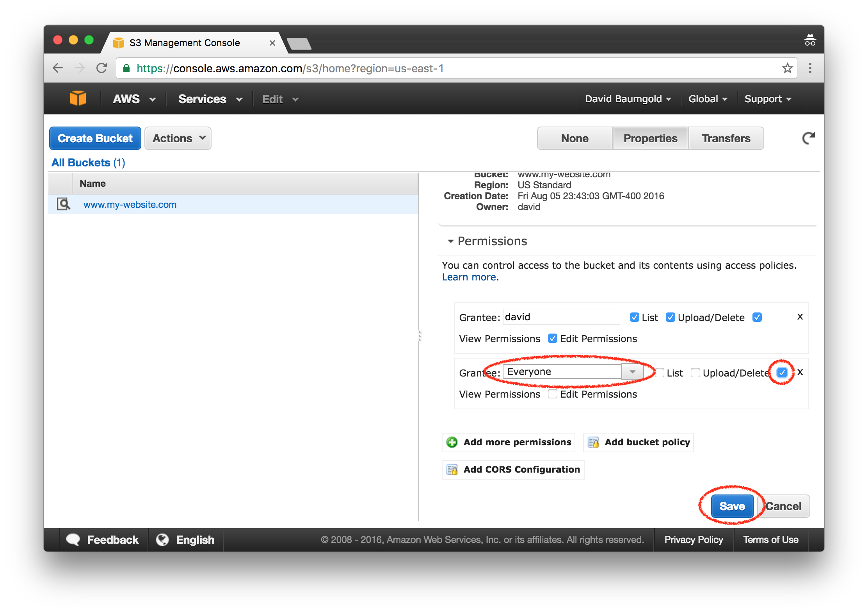Click the AWS orange cube logo
The image size is (868, 614).
(x=78, y=98)
